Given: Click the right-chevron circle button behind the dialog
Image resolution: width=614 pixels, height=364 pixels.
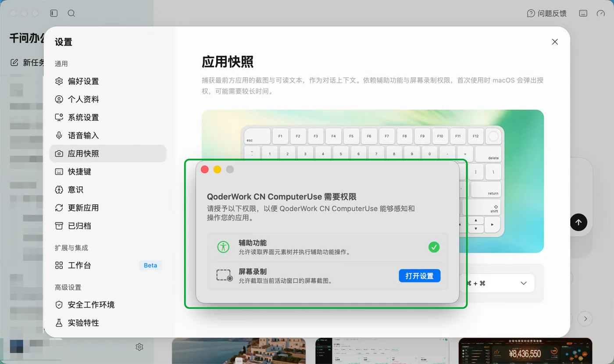Looking at the screenshot, I should (585, 319).
